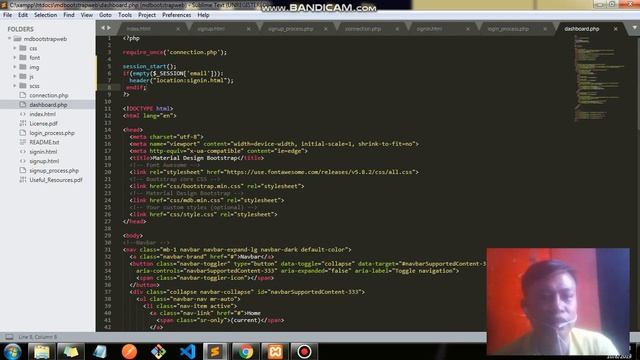Open the View menu

[87, 15]
